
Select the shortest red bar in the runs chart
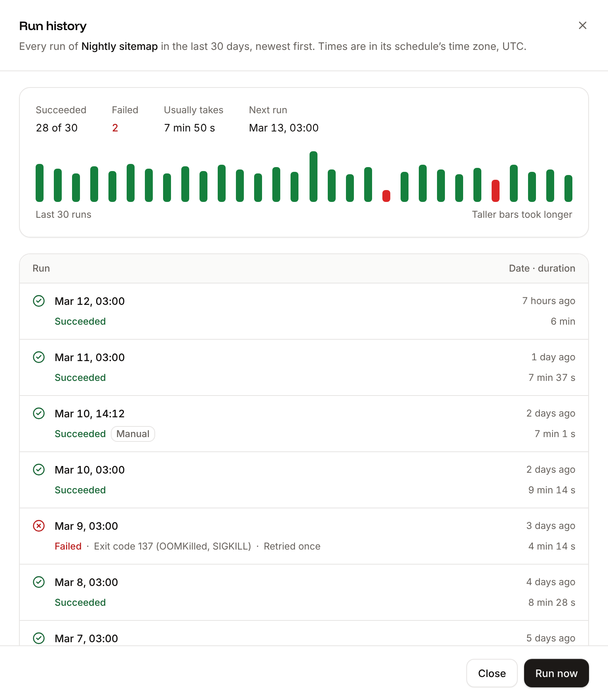(386, 196)
